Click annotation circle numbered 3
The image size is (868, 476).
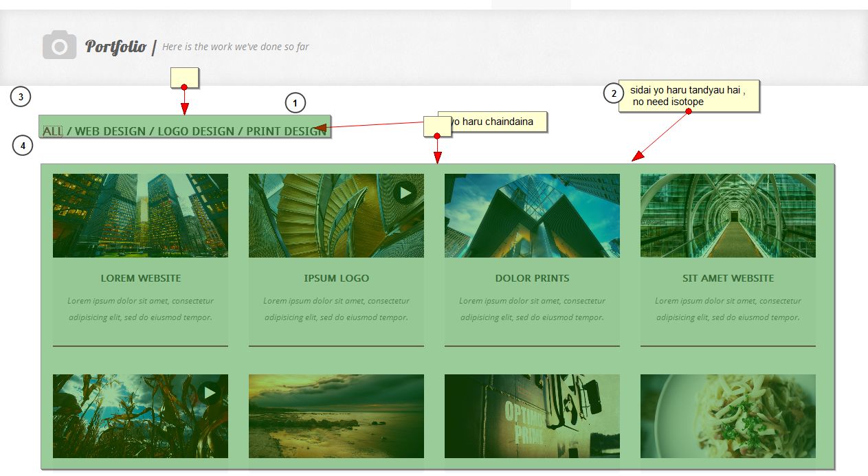tap(21, 98)
